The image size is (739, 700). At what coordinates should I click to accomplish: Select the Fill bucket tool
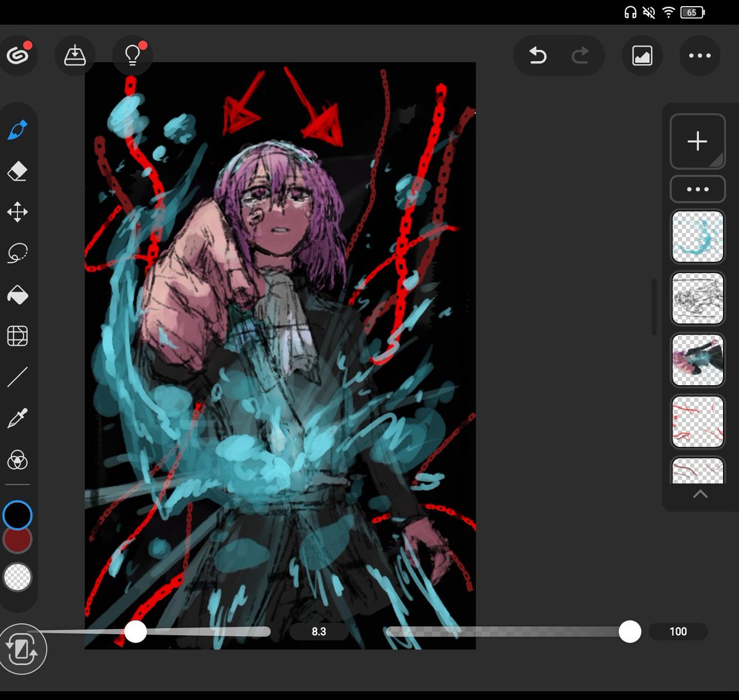(18, 295)
